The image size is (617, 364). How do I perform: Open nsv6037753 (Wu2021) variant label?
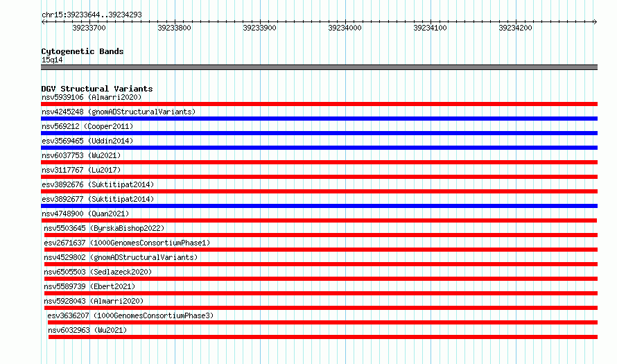(81, 155)
